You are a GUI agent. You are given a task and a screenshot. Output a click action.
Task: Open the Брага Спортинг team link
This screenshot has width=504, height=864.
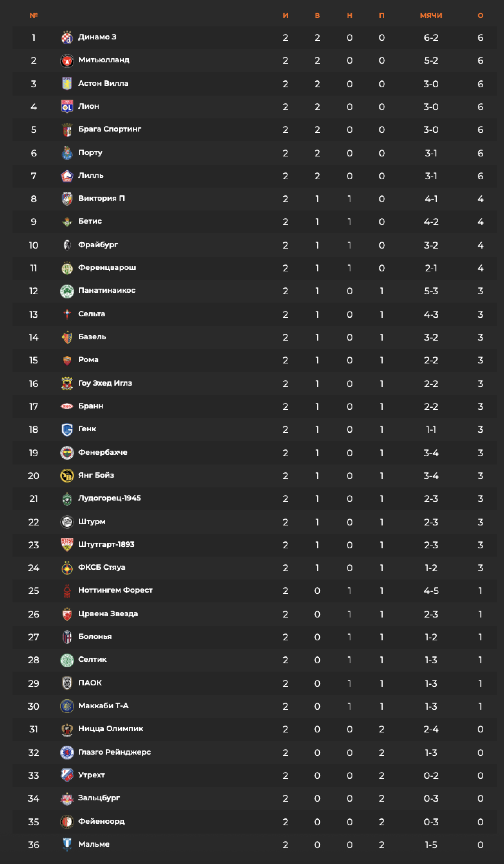point(110,129)
